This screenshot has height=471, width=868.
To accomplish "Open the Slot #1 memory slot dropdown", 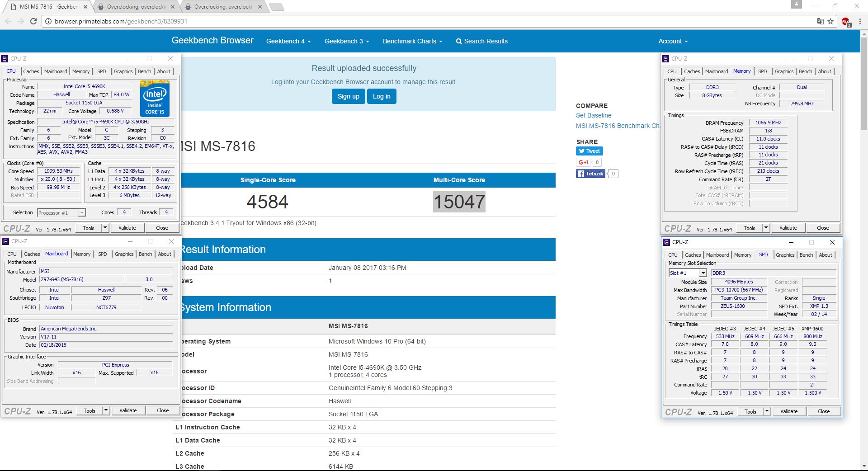I will click(687, 273).
